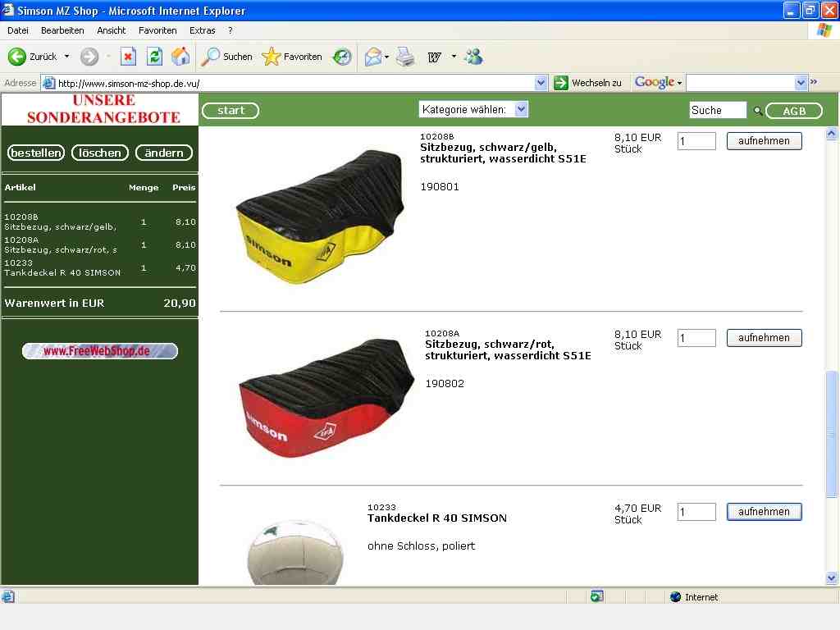Click the Stop loading red X icon
The width and height of the screenshot is (840, 630).
pyautogui.click(x=128, y=57)
